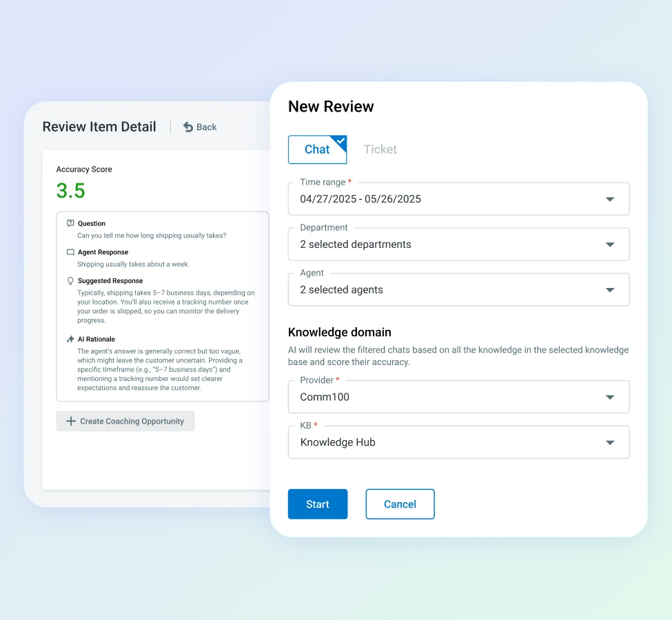Open the KB dropdown showing Knowledge Hub
The width and height of the screenshot is (672, 620).
coord(609,442)
